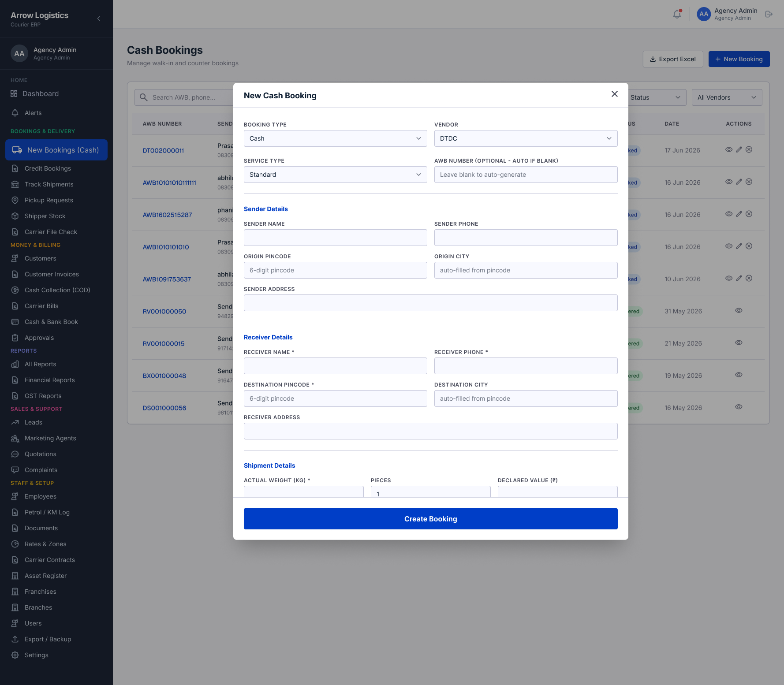Open Approvals in sidebar

[x=56, y=338]
